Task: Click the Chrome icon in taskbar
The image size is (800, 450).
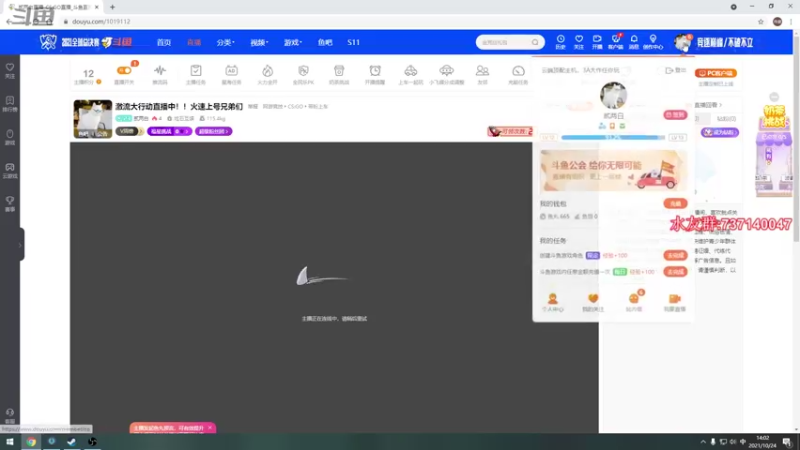Action: pyautogui.click(x=31, y=442)
